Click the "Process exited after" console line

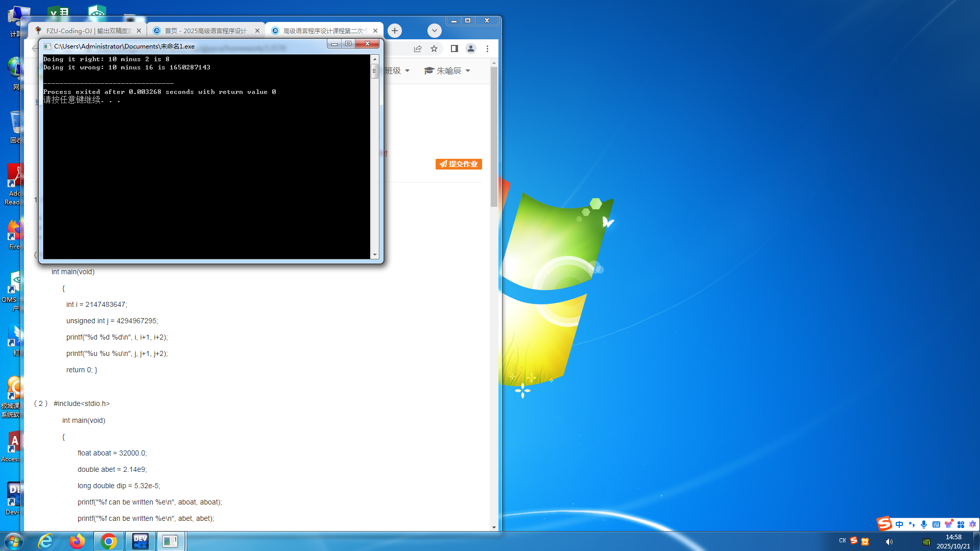click(160, 92)
